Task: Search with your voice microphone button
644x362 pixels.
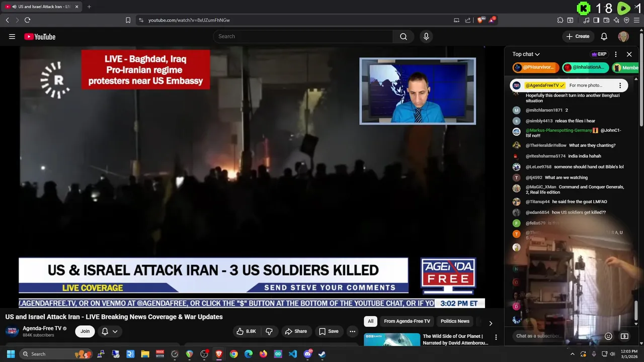Action: click(426, 36)
